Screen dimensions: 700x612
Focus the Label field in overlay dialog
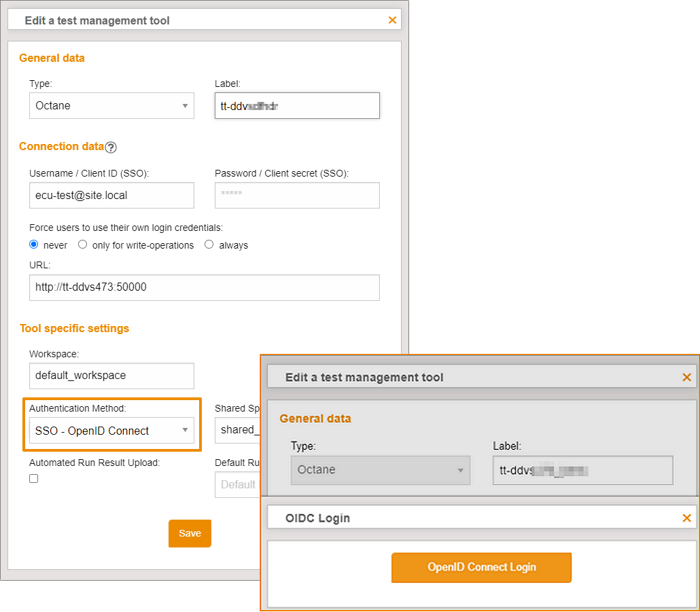[x=583, y=470]
